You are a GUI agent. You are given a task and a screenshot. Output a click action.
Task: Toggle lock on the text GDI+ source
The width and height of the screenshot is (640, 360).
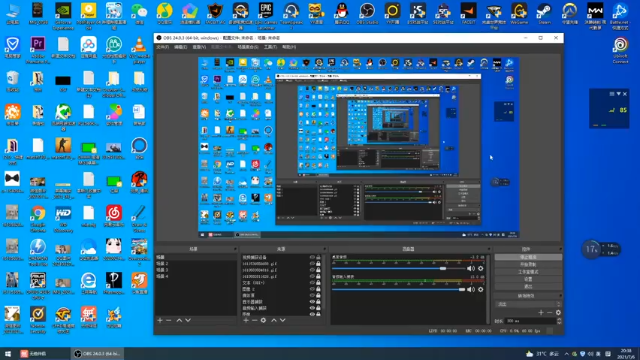pos(318,283)
